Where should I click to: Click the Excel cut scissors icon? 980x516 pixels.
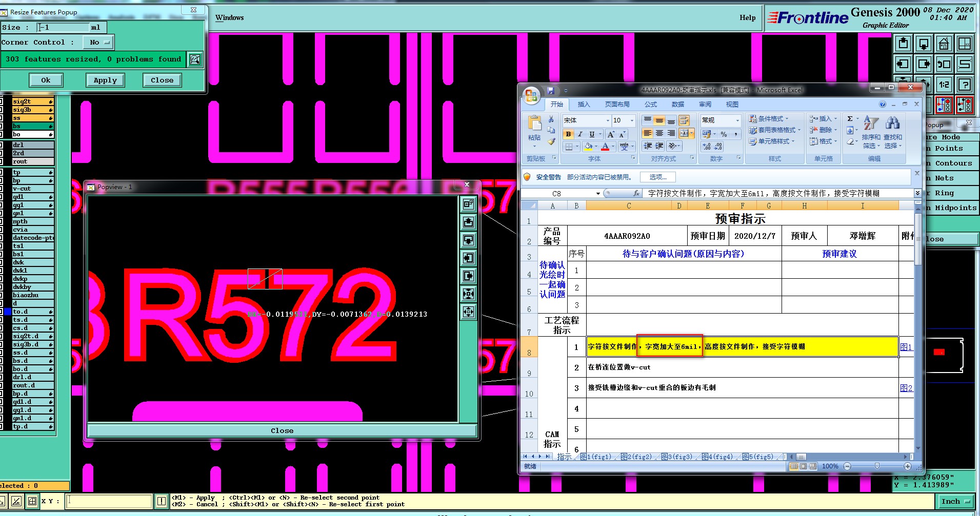pyautogui.click(x=551, y=119)
